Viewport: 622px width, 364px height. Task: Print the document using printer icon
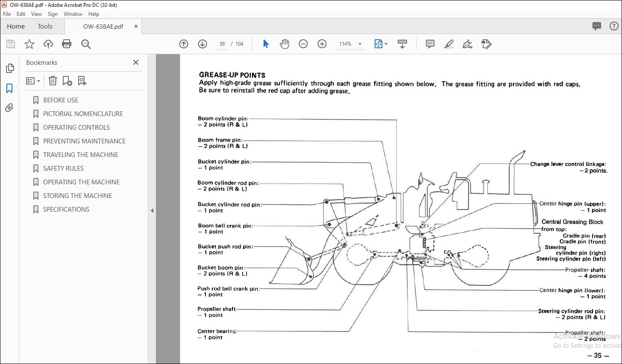(67, 44)
